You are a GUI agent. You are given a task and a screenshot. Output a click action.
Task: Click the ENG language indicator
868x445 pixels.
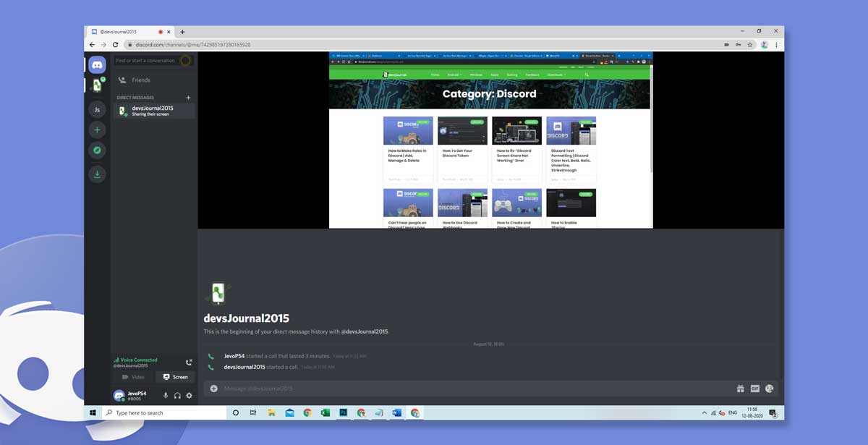[733, 412]
